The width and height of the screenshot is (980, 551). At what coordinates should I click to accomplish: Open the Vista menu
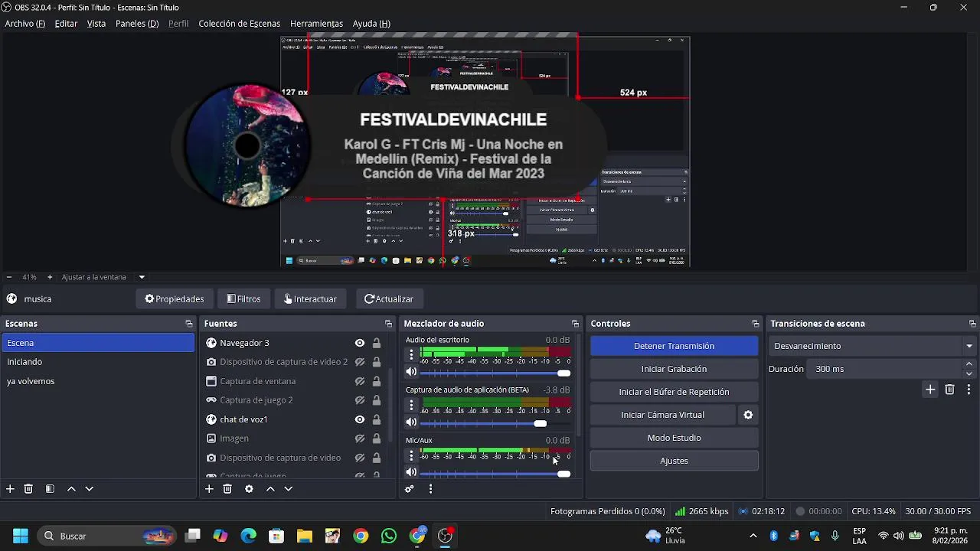[96, 24]
